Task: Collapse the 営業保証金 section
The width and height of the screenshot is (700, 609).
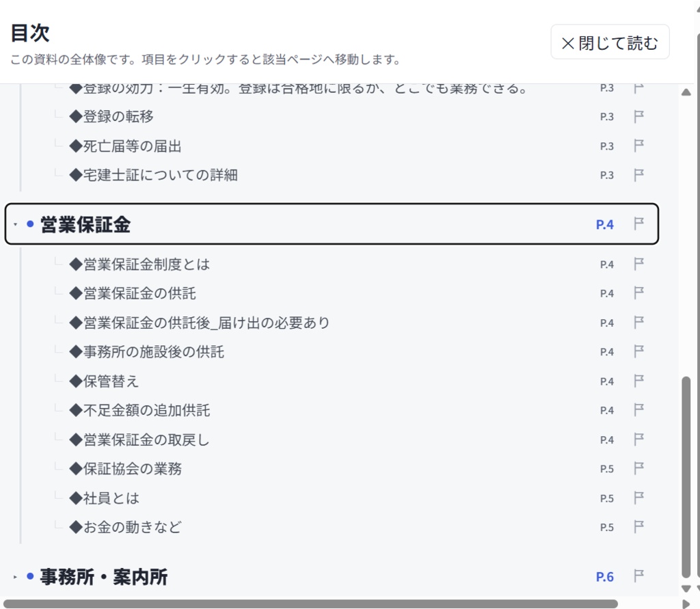Action: point(16,224)
